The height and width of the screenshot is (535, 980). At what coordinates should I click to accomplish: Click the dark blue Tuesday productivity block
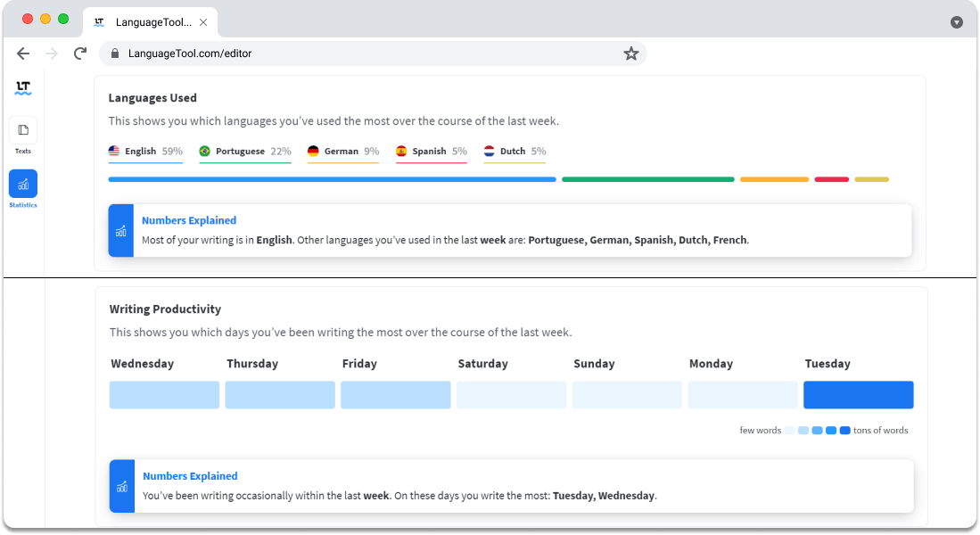tap(858, 395)
